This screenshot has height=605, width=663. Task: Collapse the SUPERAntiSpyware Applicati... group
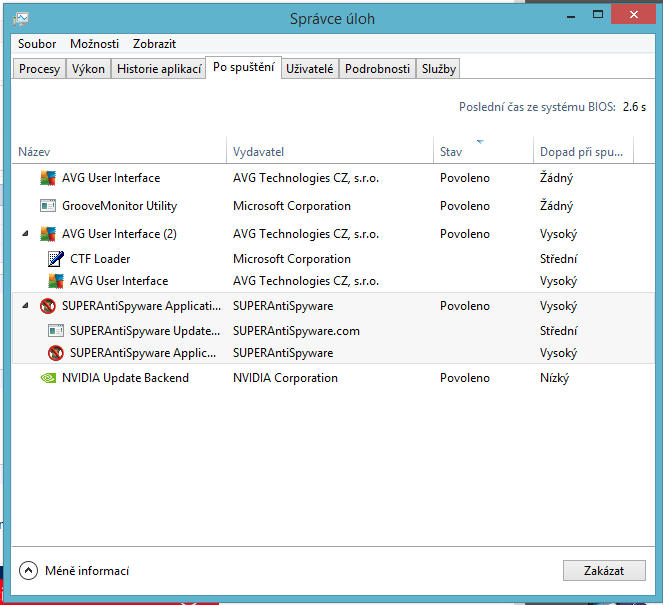25,305
